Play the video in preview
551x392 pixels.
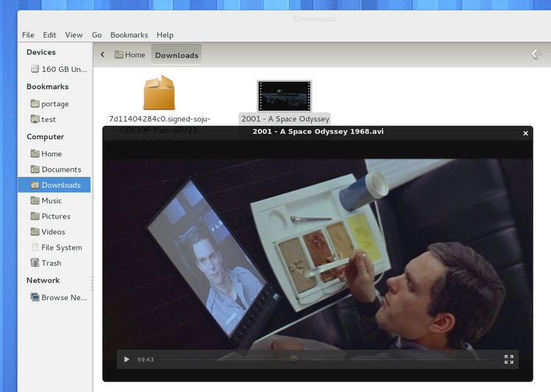tap(126, 360)
